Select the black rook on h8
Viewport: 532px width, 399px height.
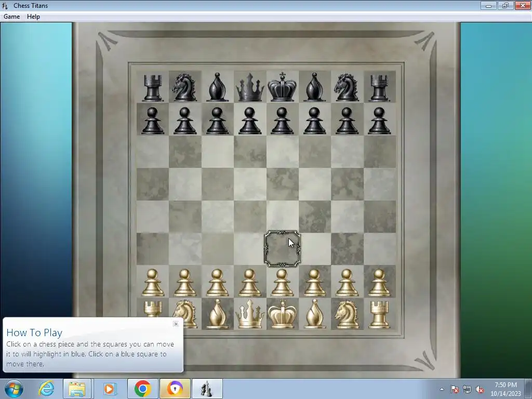click(x=379, y=88)
